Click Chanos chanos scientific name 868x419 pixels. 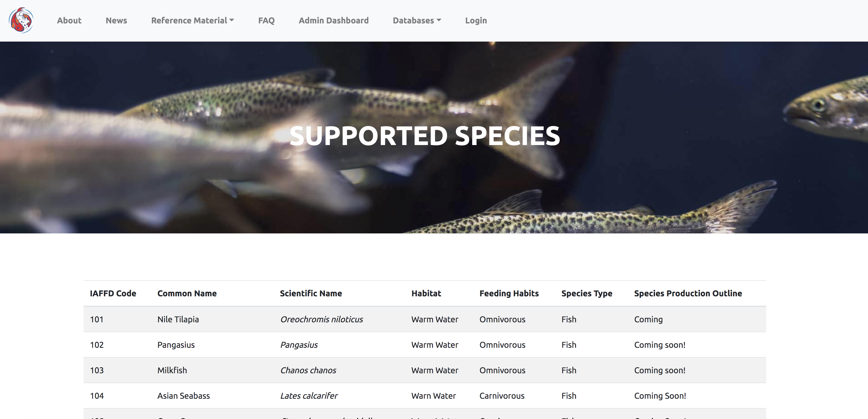tap(308, 370)
